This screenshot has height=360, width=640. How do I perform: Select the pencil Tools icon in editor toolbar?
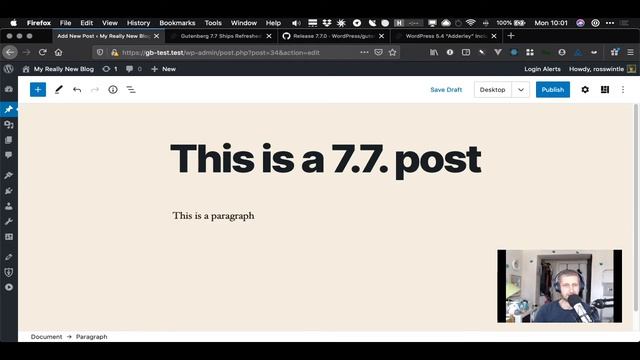[x=58, y=89]
